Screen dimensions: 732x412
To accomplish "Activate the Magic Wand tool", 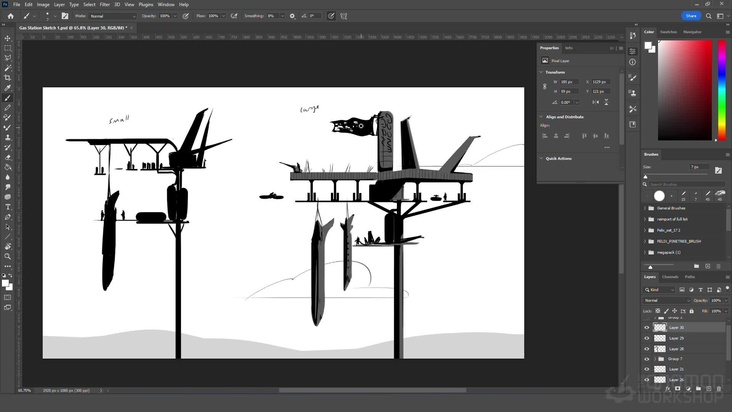I will tap(8, 68).
